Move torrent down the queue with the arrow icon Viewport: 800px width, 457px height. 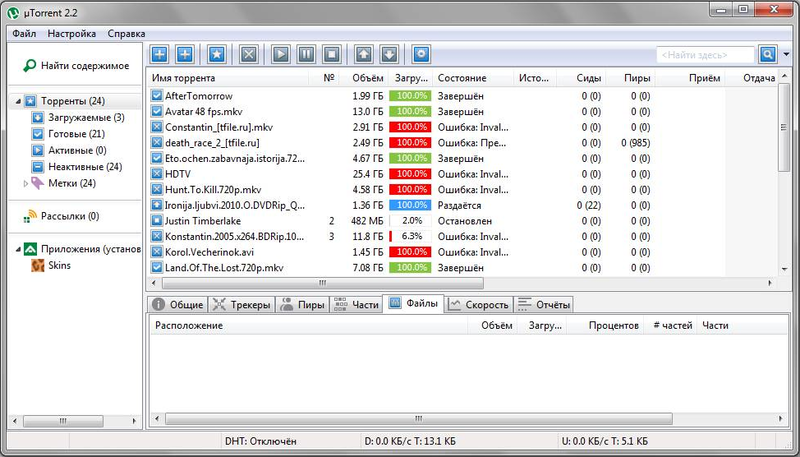(x=389, y=54)
